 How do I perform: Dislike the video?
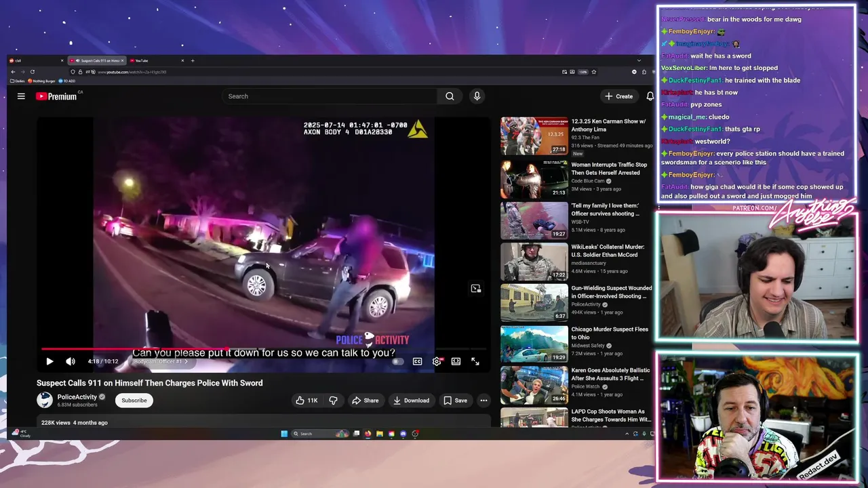click(333, 400)
